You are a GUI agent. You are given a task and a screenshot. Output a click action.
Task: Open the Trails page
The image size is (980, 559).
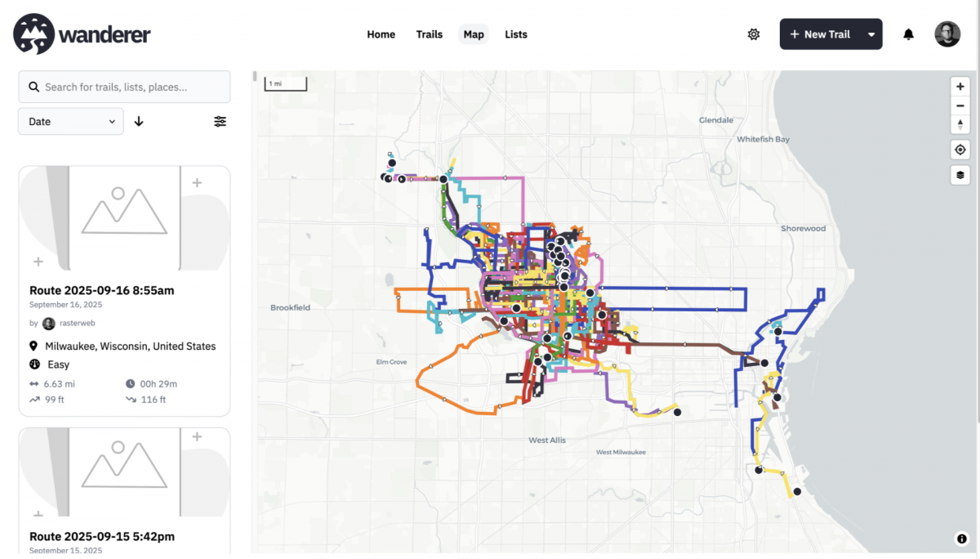(430, 34)
